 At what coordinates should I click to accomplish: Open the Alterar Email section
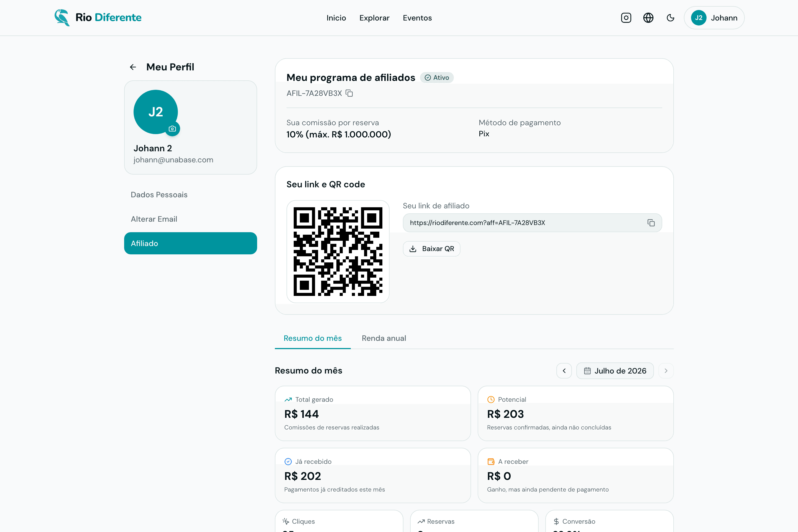[x=190, y=219]
